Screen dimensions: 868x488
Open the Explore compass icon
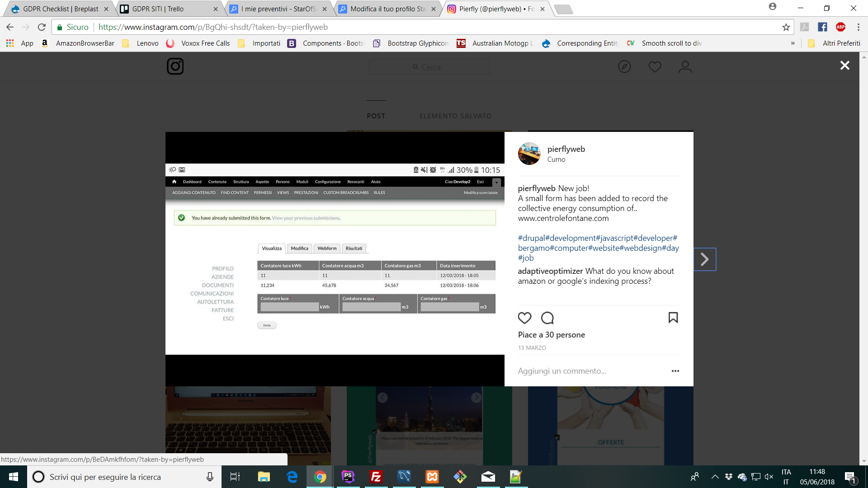pos(624,67)
